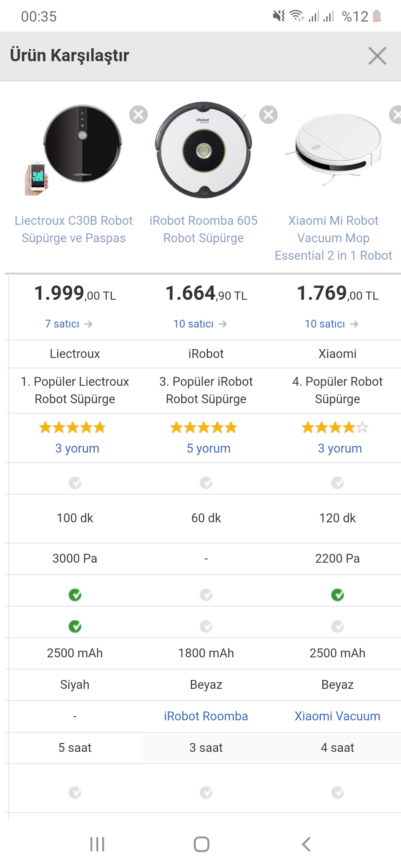Tap the Android back navigation arrow
The image size is (401, 868).
click(x=306, y=844)
